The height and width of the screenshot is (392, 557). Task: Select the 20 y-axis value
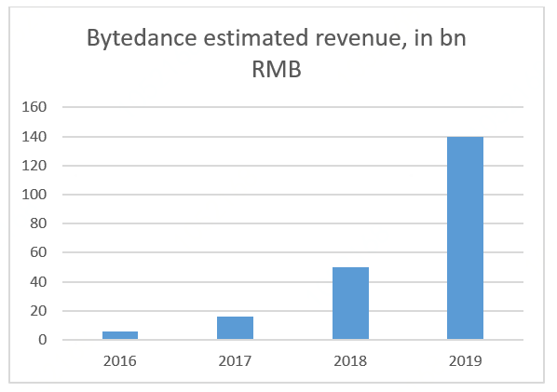[38, 311]
